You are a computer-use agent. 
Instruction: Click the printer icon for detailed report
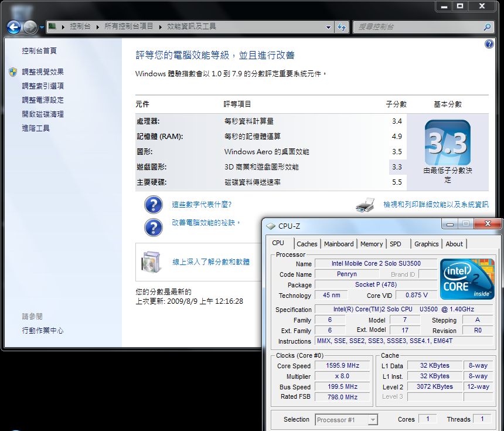click(366, 205)
